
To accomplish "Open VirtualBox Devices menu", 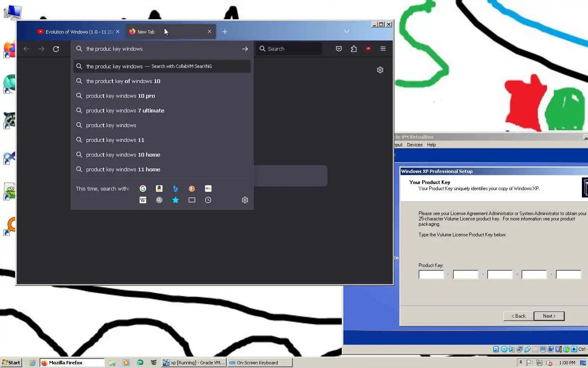I will 414,145.
